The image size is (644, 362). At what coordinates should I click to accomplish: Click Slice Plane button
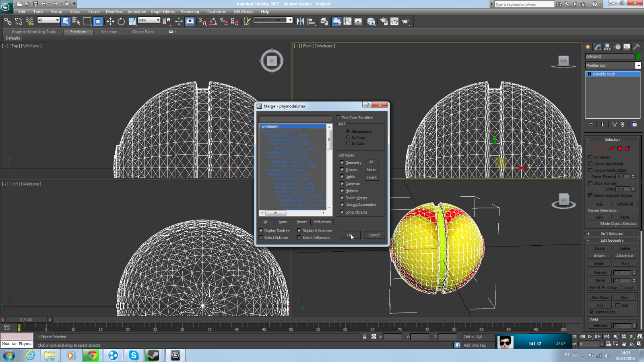pyautogui.click(x=600, y=298)
